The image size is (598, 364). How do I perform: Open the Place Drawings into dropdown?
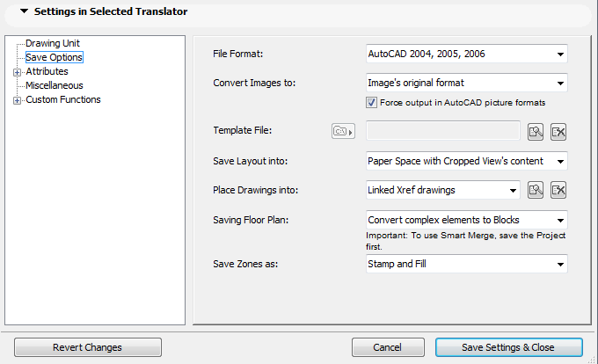point(442,190)
